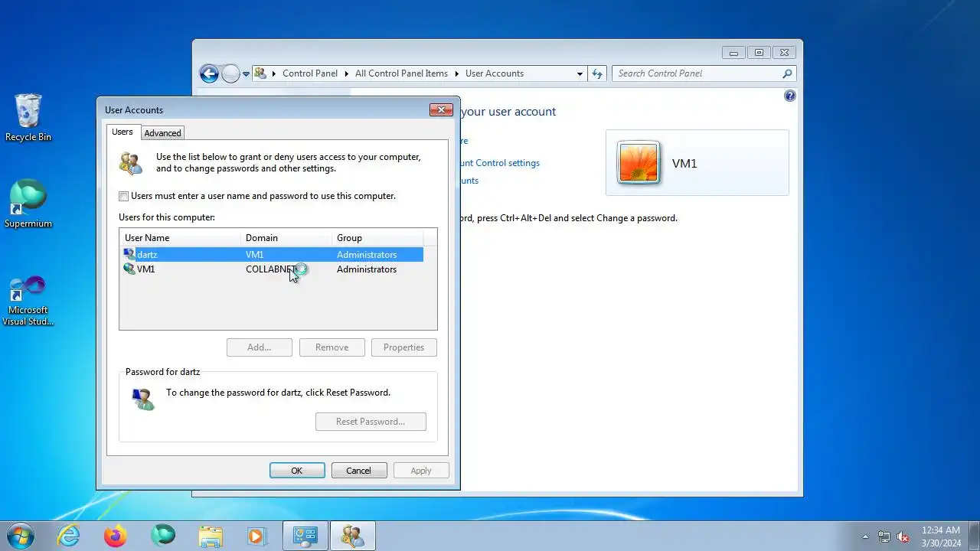Click the refresh button beside address bar
980x551 pixels.
(597, 73)
